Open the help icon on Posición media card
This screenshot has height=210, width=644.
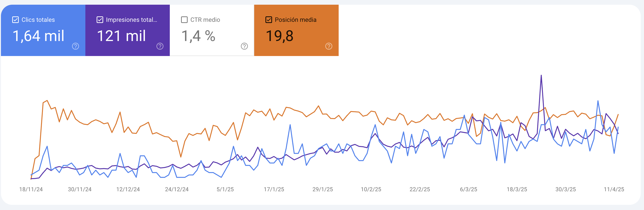(x=329, y=46)
